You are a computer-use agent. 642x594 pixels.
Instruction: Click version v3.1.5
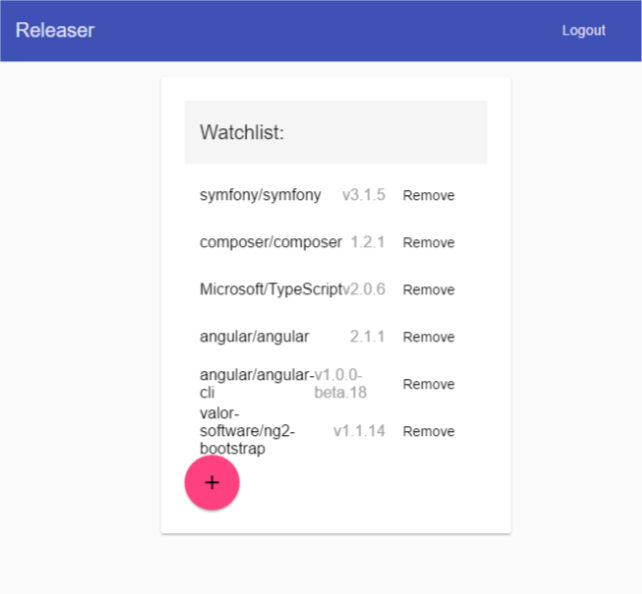364,195
